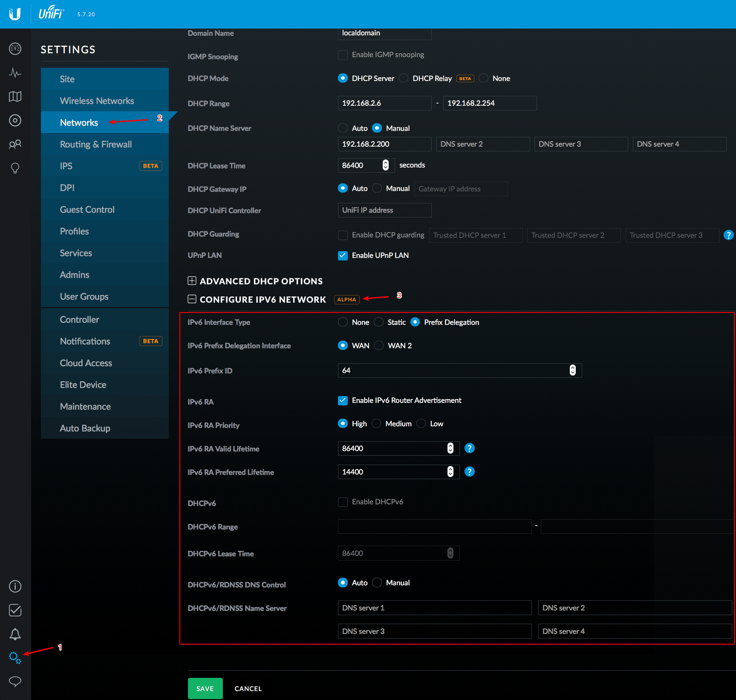Enable IGMP snooping checkbox

point(343,55)
